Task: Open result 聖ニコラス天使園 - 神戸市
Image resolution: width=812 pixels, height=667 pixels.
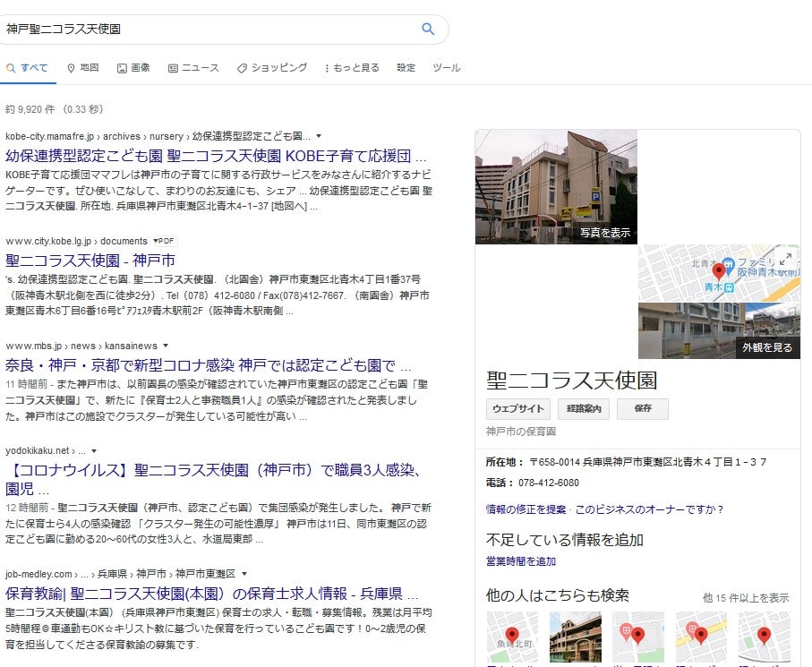Action: tap(90, 261)
